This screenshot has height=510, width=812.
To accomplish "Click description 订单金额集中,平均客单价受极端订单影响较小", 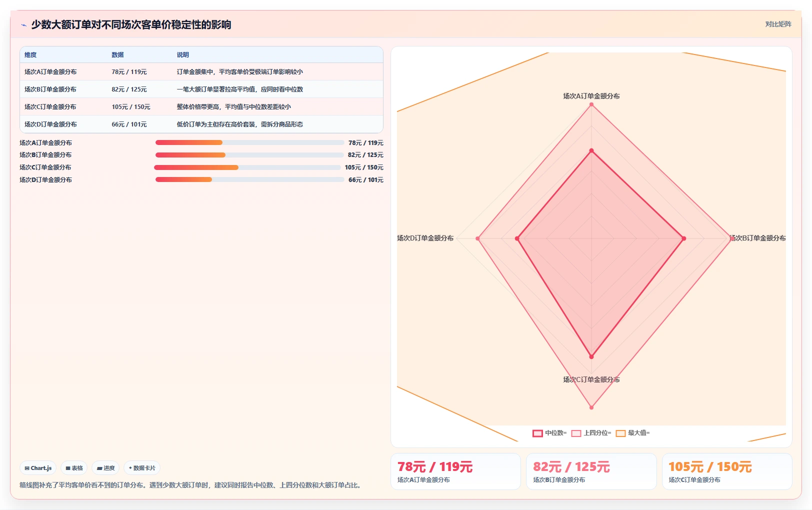I will tap(239, 72).
